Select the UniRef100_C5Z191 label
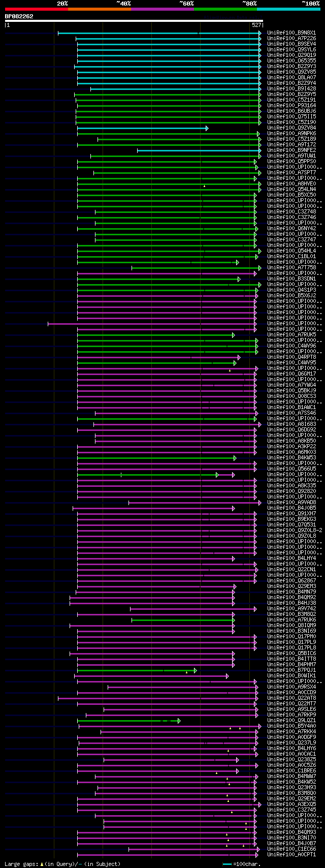 pos(291,100)
